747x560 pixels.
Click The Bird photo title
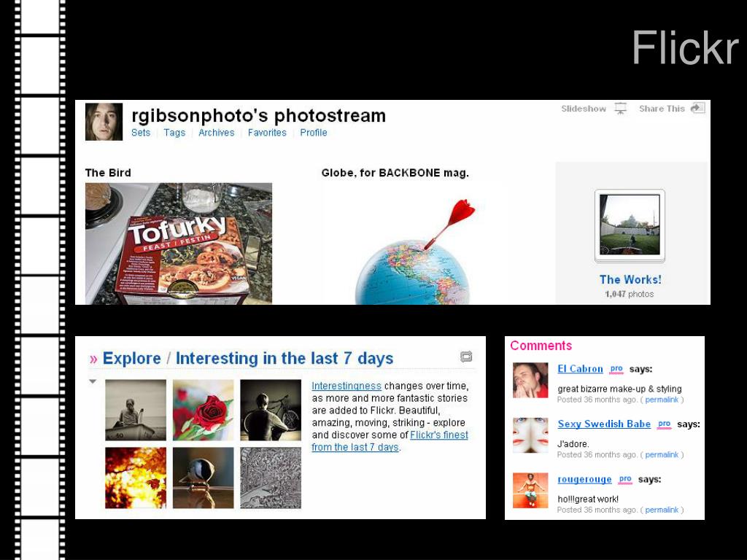pyautogui.click(x=108, y=173)
